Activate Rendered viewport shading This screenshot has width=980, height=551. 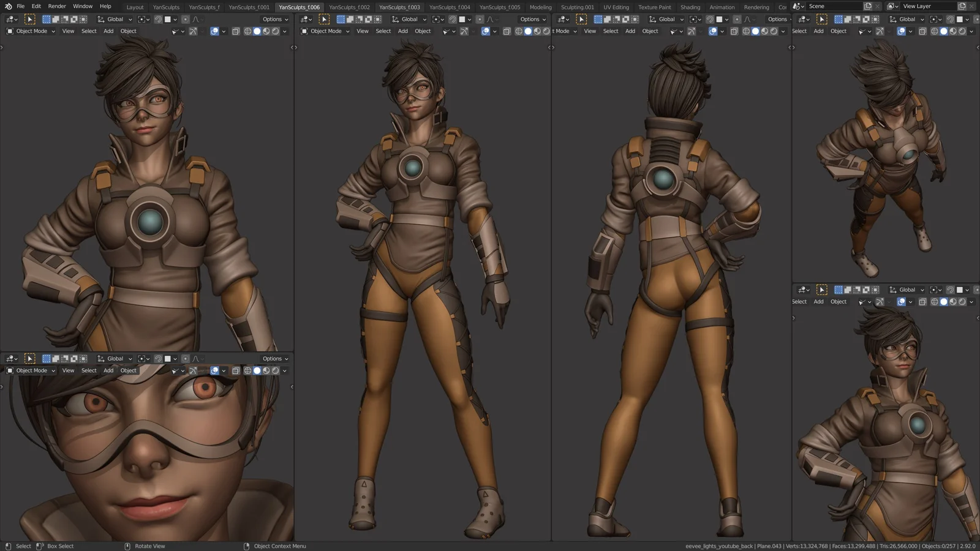(276, 31)
